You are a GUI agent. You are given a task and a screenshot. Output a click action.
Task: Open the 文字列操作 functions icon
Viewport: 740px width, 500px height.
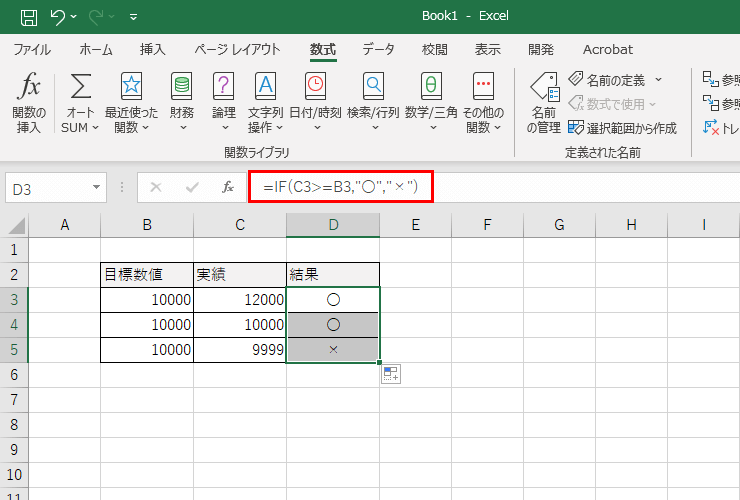pos(265,86)
